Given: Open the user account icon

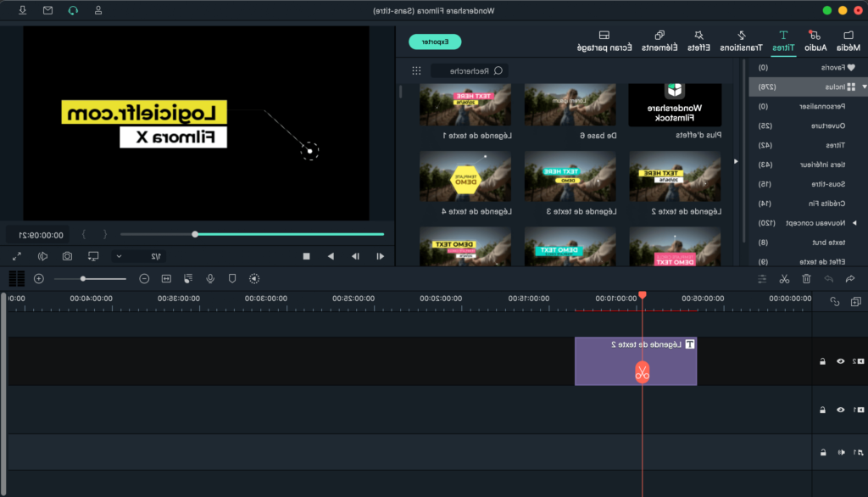Looking at the screenshot, I should click(98, 10).
